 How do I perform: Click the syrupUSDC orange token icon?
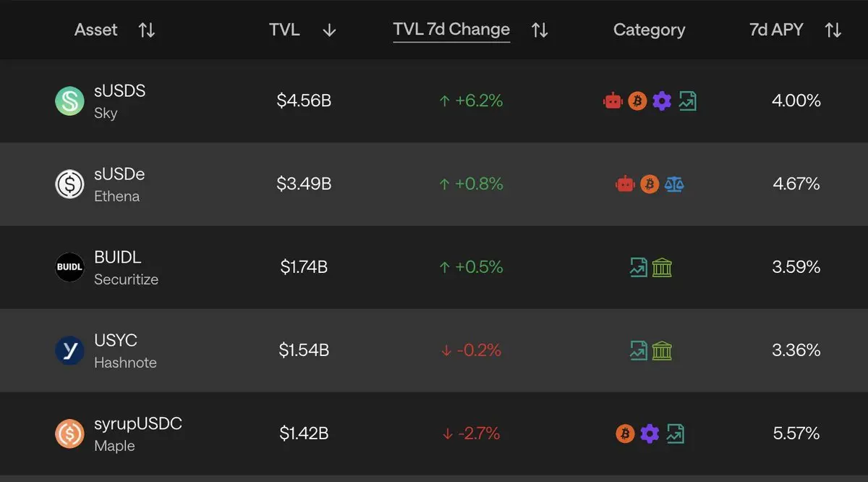tap(69, 434)
